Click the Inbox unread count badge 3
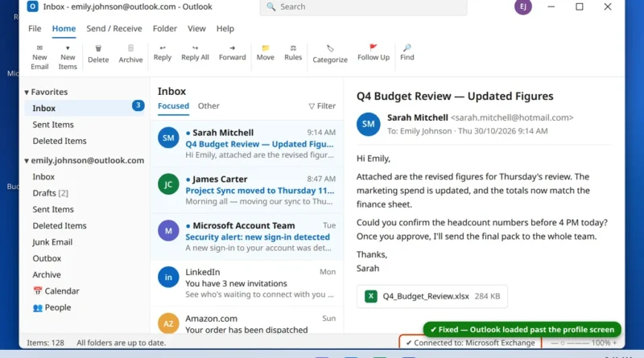Image resolution: width=644 pixels, height=358 pixels. pyautogui.click(x=138, y=105)
